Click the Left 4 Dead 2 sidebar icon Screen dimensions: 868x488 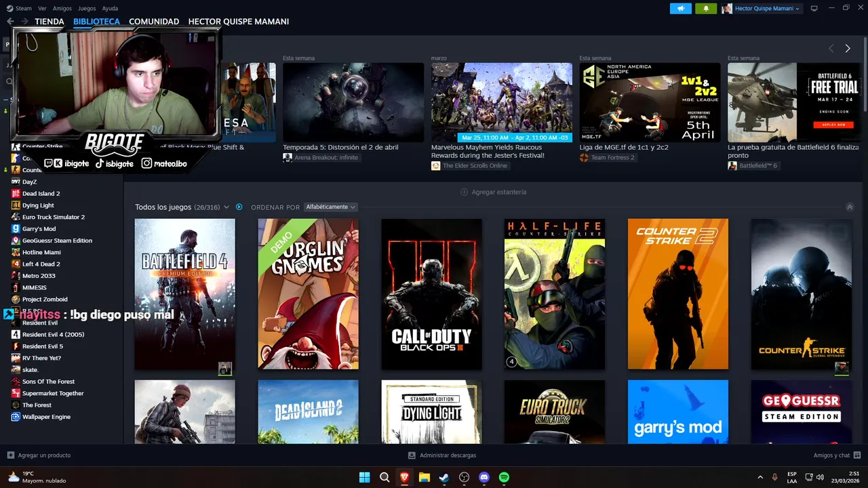[16, 264]
